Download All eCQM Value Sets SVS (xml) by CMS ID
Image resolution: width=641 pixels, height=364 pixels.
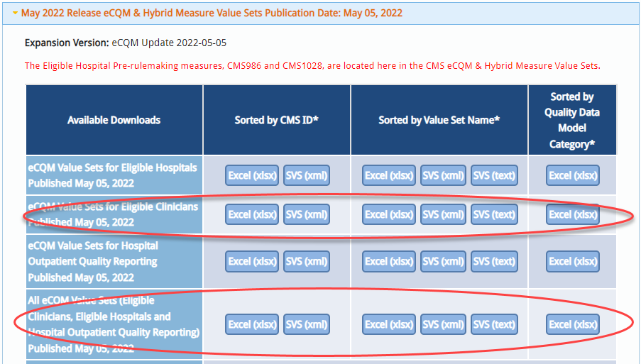[x=307, y=324]
